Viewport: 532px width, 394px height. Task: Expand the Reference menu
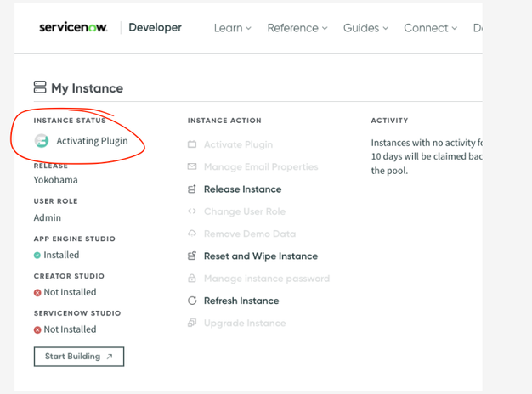click(x=297, y=28)
